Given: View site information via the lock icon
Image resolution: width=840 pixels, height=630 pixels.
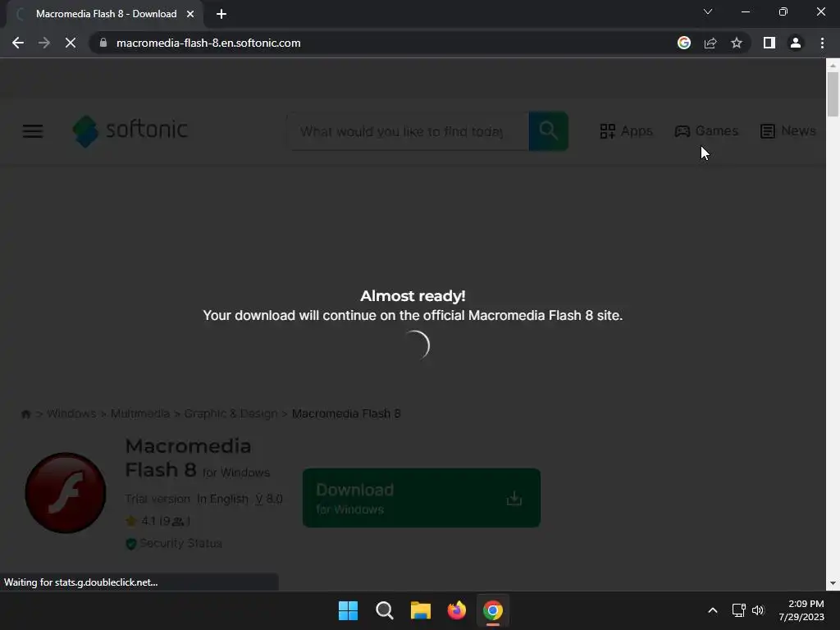Looking at the screenshot, I should pyautogui.click(x=103, y=43).
